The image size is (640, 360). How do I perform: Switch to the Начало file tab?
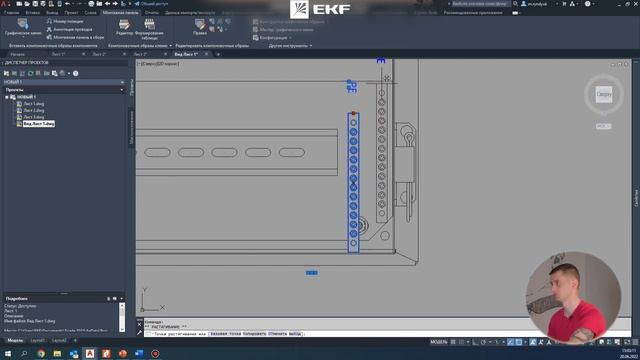coord(18,54)
